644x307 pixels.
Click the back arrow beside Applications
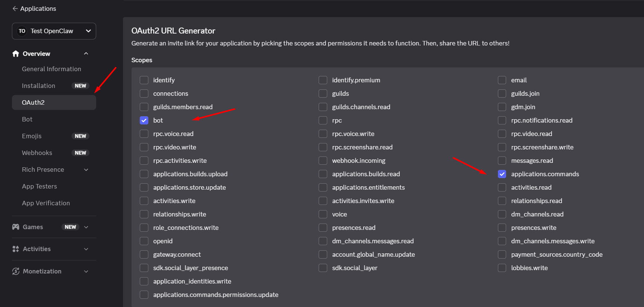coord(15,9)
